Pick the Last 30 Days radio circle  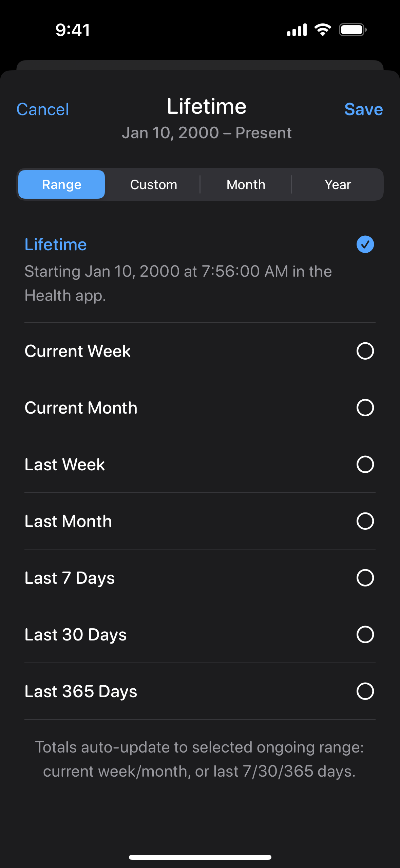[365, 634]
